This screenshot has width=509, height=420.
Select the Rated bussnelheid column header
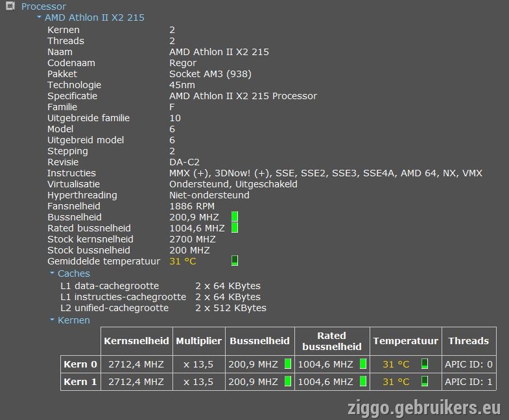pos(332,341)
